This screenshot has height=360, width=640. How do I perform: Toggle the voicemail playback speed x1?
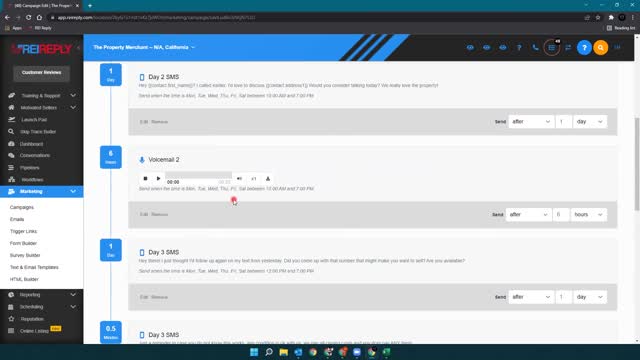(254, 178)
